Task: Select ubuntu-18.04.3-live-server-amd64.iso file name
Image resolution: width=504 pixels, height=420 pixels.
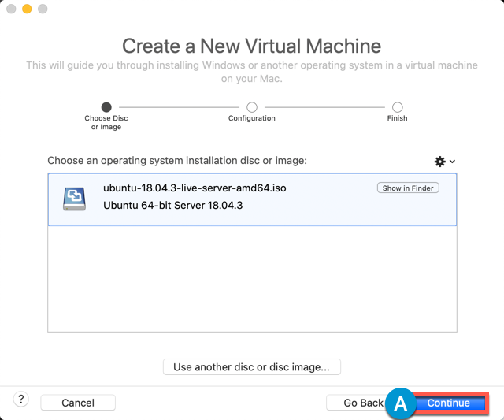Action: (195, 188)
